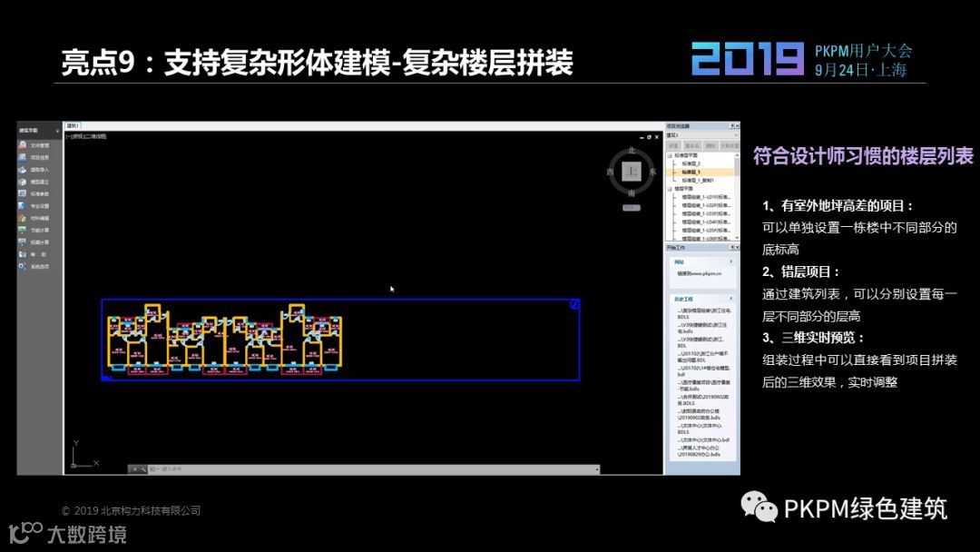
Task: Select 楼层组装_1-L05F tree row
Action: (x=706, y=230)
